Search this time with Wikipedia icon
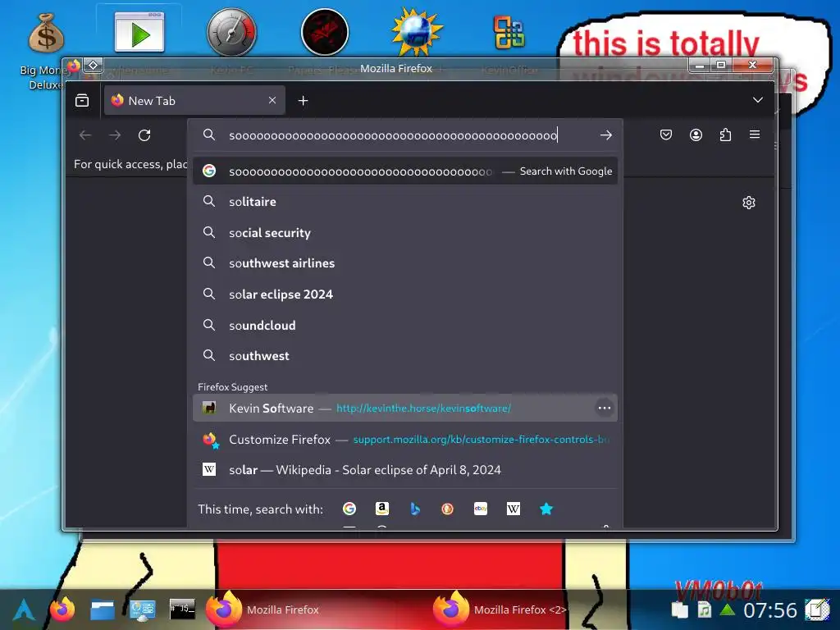The image size is (840, 630). 514,509
